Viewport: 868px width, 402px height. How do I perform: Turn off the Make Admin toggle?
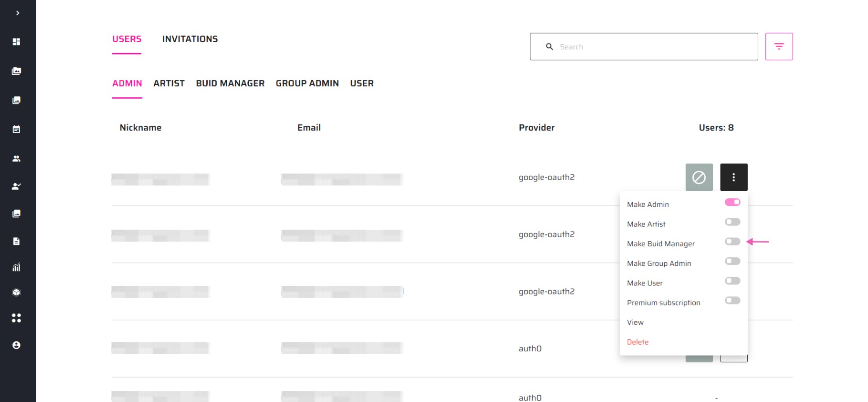tap(732, 202)
